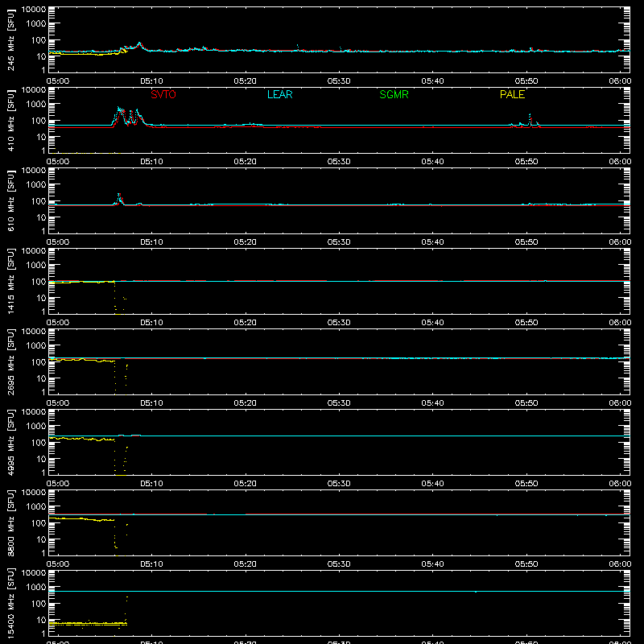Click the 10000 label on 245 MHz axis

pyautogui.click(x=34, y=10)
